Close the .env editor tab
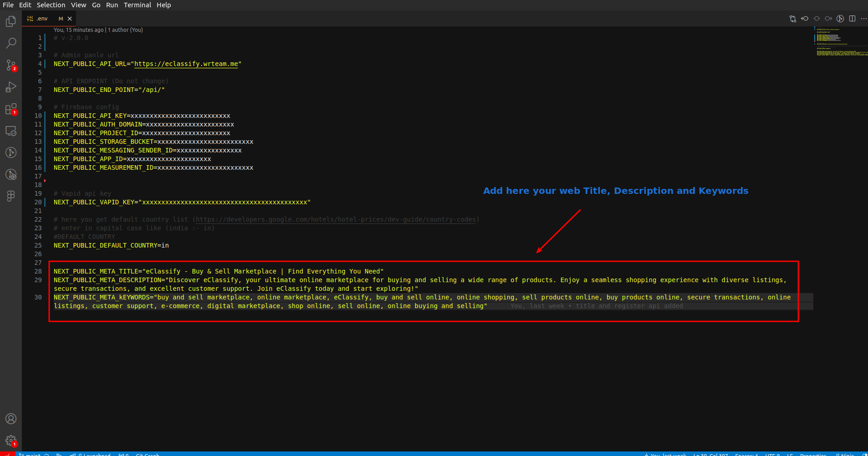 click(70, 19)
